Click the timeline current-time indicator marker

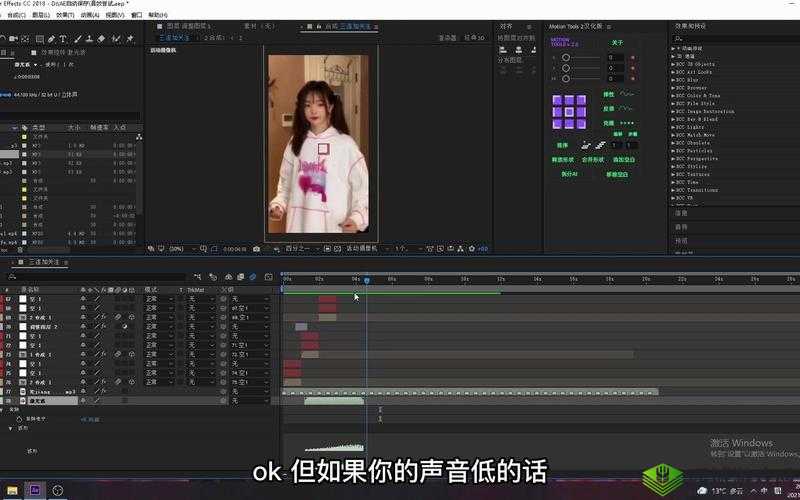coord(366,280)
